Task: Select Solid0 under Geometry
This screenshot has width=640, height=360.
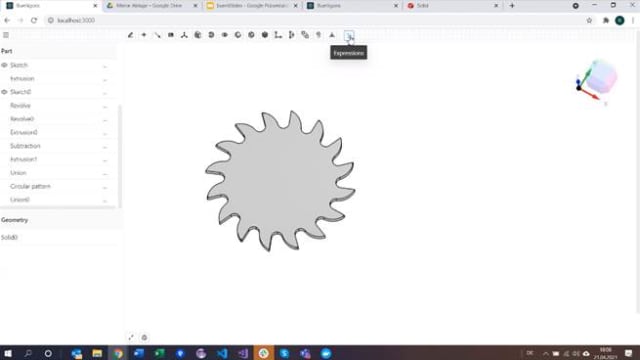Action: pyautogui.click(x=9, y=238)
